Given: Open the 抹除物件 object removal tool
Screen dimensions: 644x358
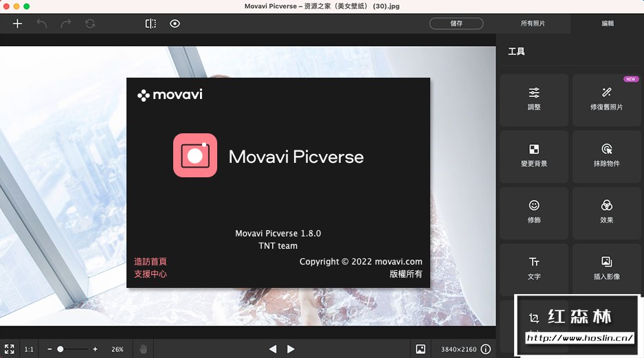Looking at the screenshot, I should coord(607,157).
